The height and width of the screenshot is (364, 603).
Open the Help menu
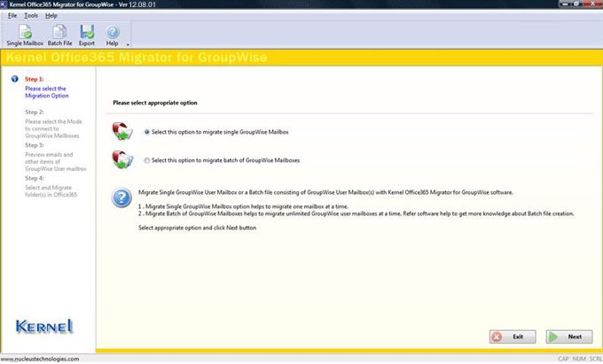(x=51, y=16)
